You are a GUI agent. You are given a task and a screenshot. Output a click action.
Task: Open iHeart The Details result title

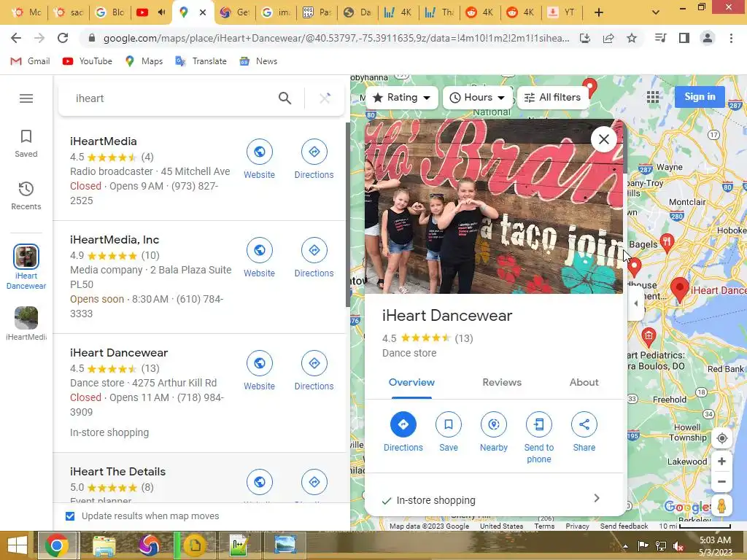[x=117, y=472]
